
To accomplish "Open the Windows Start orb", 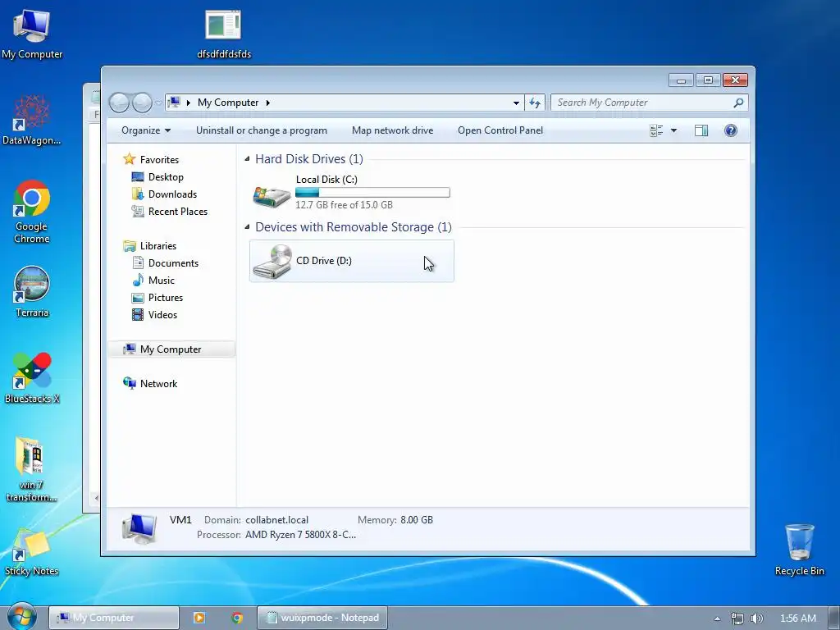I will click(22, 617).
